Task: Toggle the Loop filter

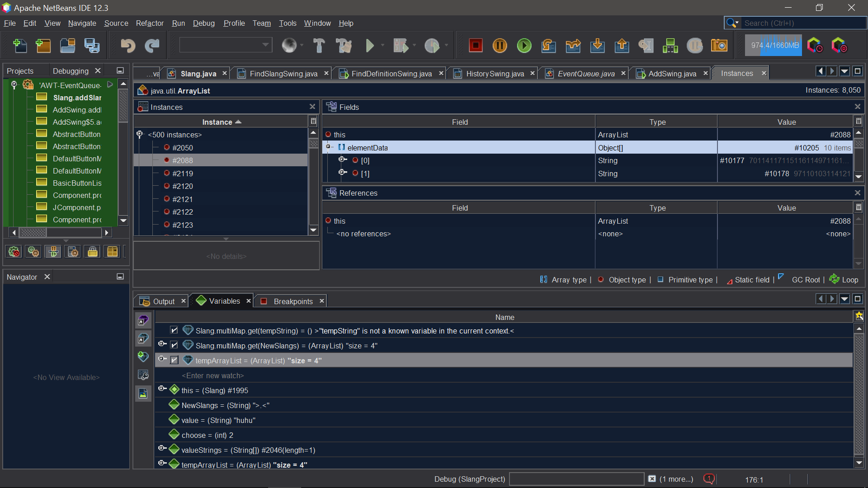Action: pos(844,280)
